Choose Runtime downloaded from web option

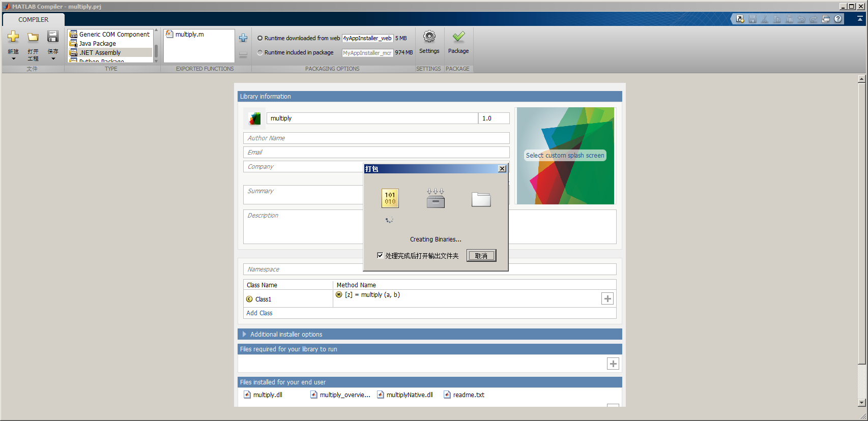click(x=260, y=38)
